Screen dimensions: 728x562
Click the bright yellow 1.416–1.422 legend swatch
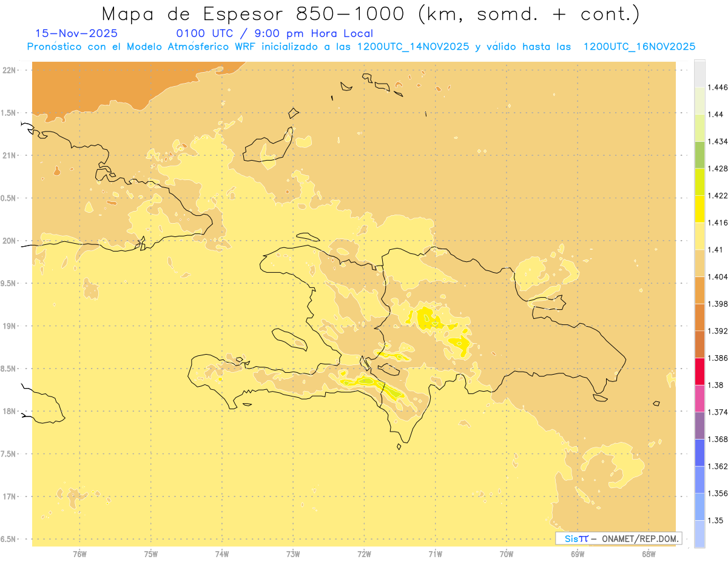[699, 209]
